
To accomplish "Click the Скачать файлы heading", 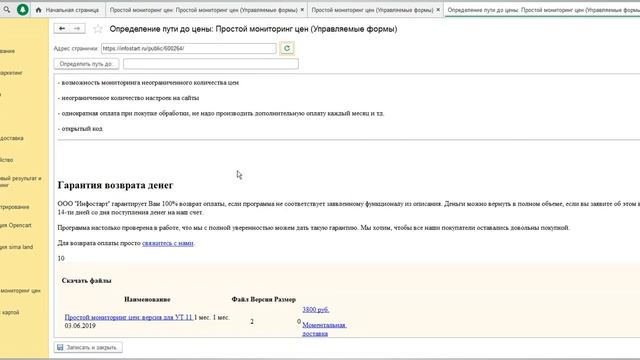I will point(87,280).
